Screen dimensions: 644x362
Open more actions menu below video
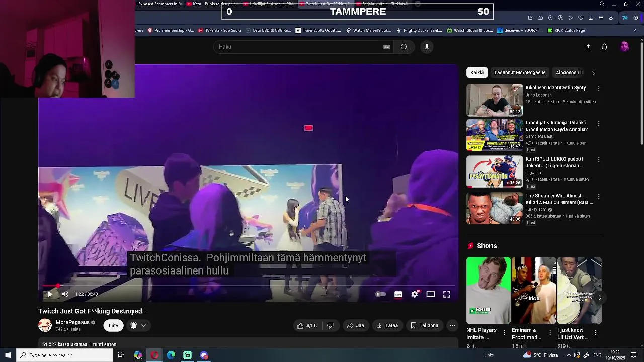click(452, 325)
